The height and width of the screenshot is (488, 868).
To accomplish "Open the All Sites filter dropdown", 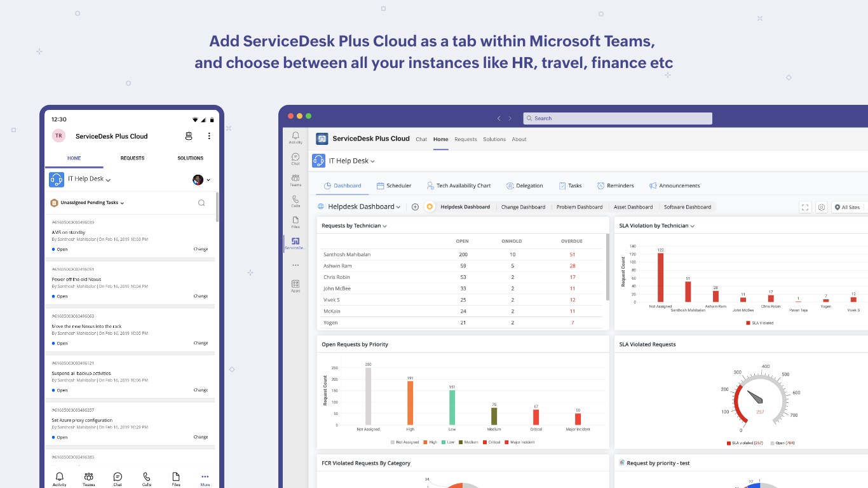I will [x=848, y=207].
